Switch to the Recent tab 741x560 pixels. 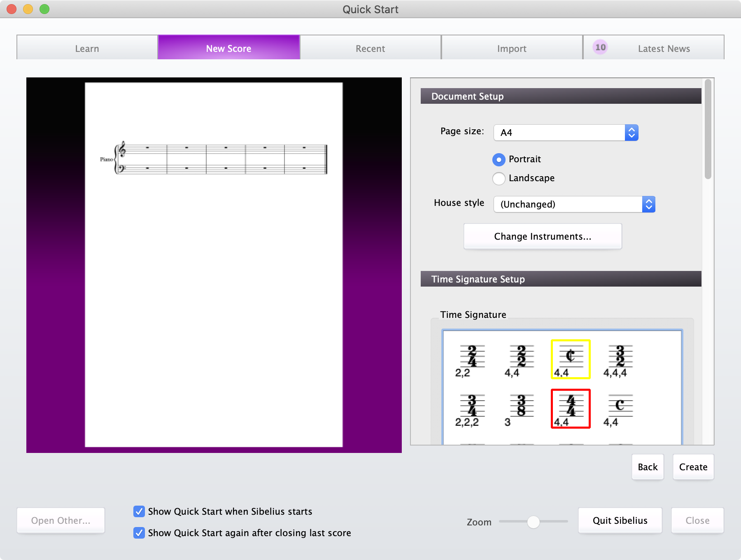tap(370, 48)
